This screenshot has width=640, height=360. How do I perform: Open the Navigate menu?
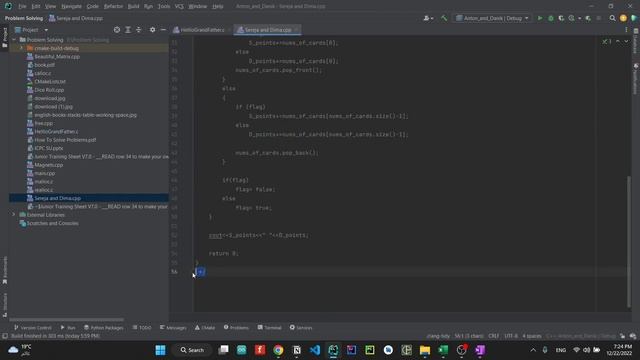click(71, 6)
